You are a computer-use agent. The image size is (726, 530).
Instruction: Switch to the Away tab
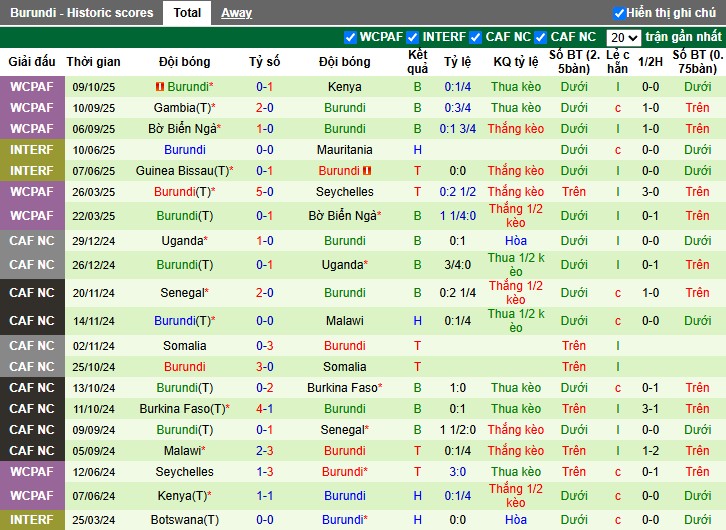tap(236, 13)
